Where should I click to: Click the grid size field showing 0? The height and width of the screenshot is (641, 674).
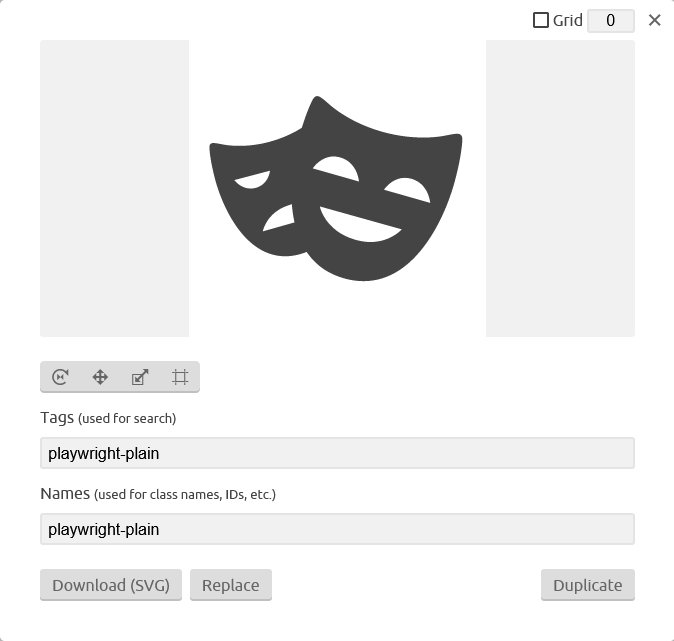(x=611, y=21)
